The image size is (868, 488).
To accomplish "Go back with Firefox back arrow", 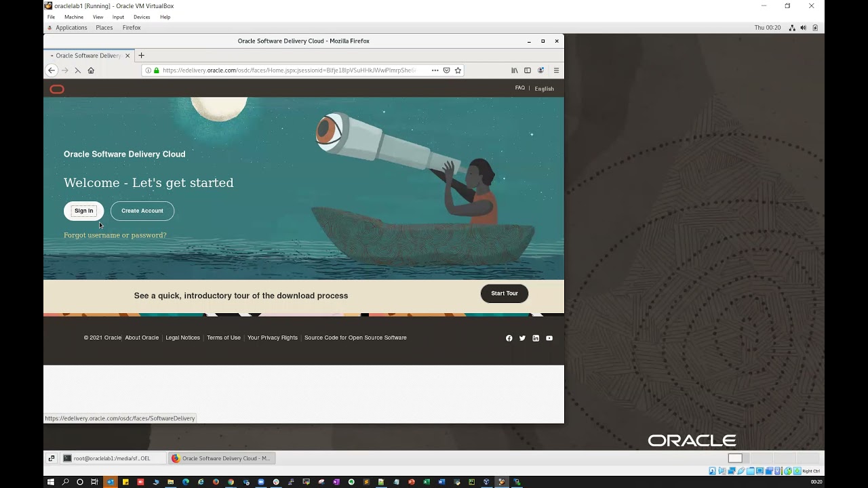I will 51,70.
